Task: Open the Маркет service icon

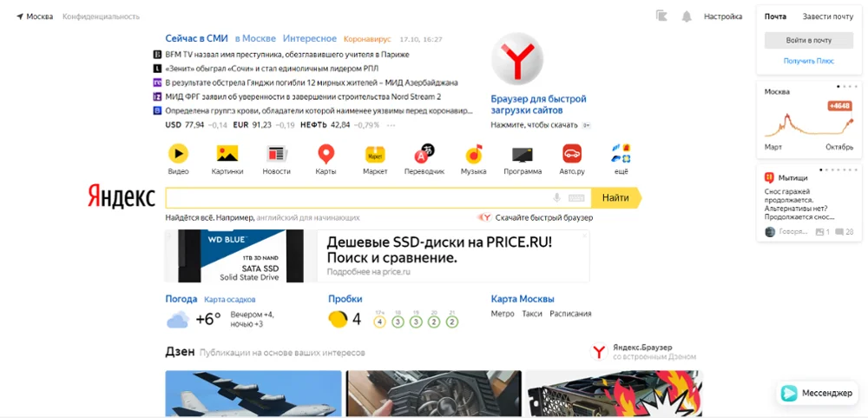Action: tap(375, 154)
